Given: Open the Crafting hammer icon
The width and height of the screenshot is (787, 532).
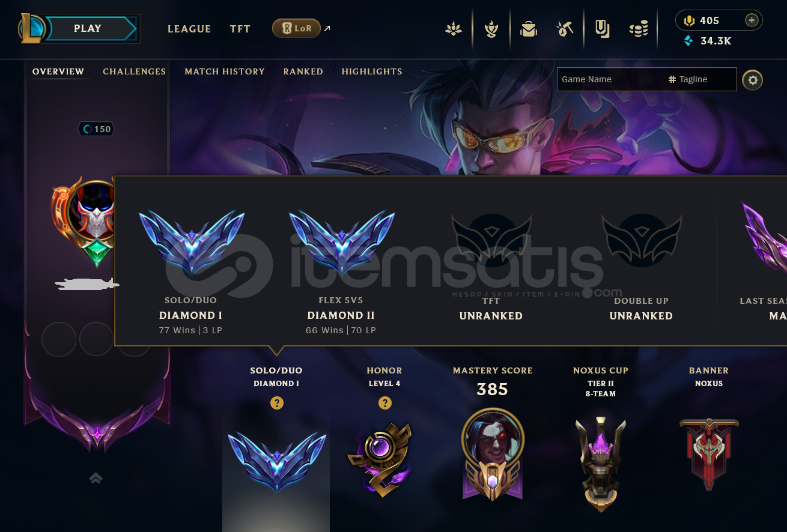Looking at the screenshot, I should pos(565,28).
